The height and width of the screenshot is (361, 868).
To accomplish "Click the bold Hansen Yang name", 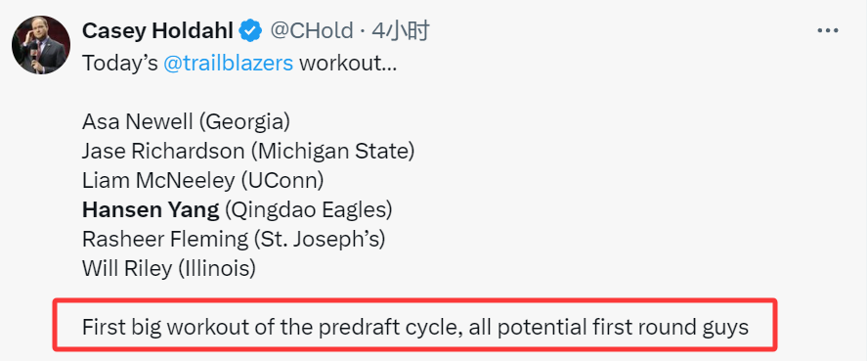I will (x=151, y=209).
